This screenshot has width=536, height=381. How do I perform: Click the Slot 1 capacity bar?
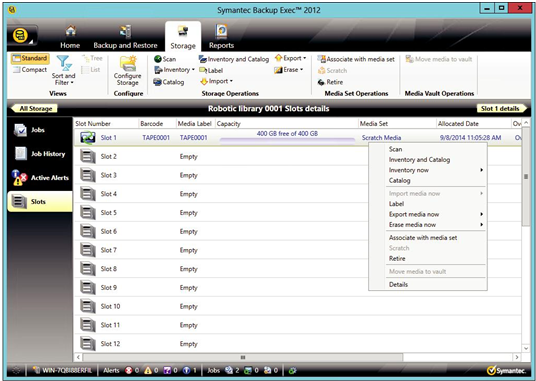[287, 140]
